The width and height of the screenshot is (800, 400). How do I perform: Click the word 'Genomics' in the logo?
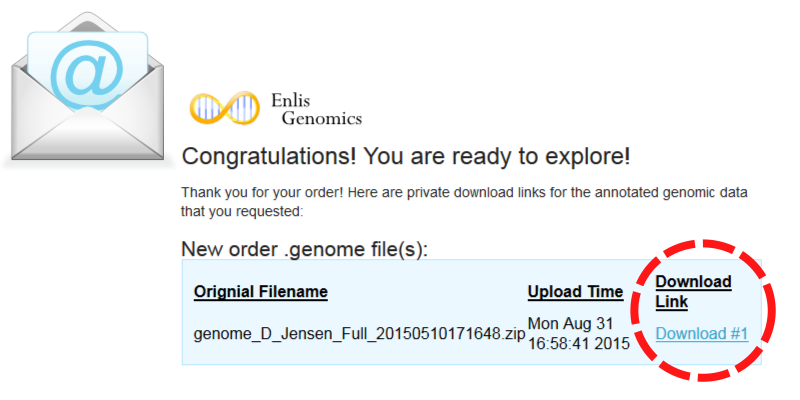pos(322,119)
